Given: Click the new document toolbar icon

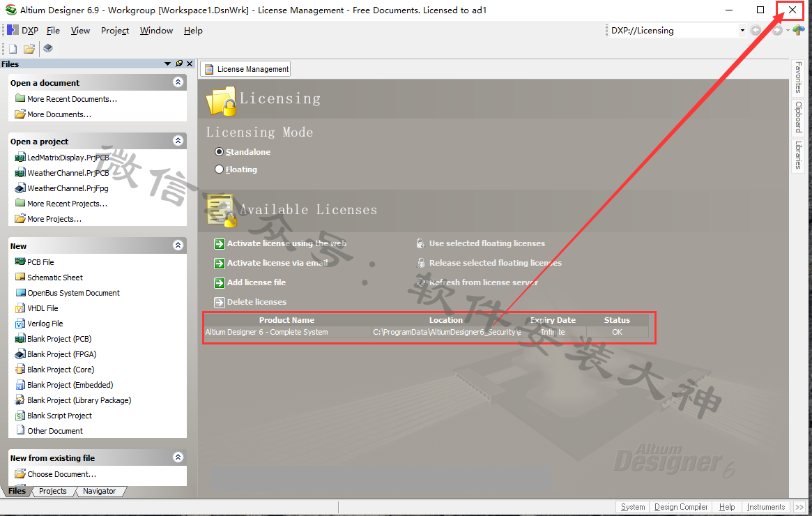Looking at the screenshot, I should [x=13, y=49].
